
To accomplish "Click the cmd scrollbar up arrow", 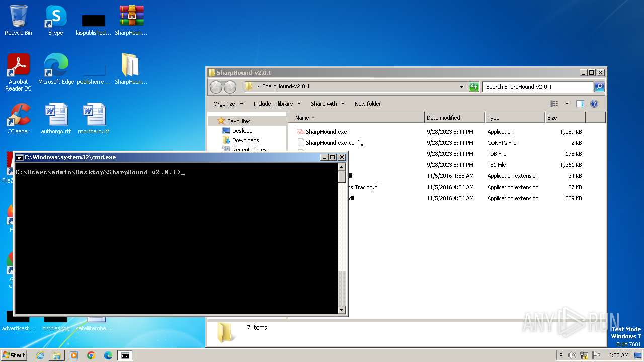I will (x=342, y=167).
